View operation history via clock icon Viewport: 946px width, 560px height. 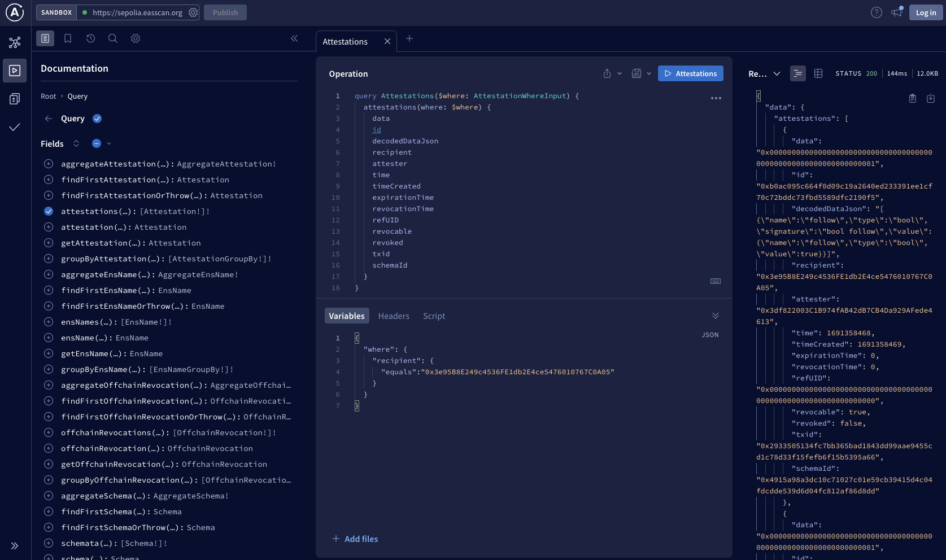[90, 38]
